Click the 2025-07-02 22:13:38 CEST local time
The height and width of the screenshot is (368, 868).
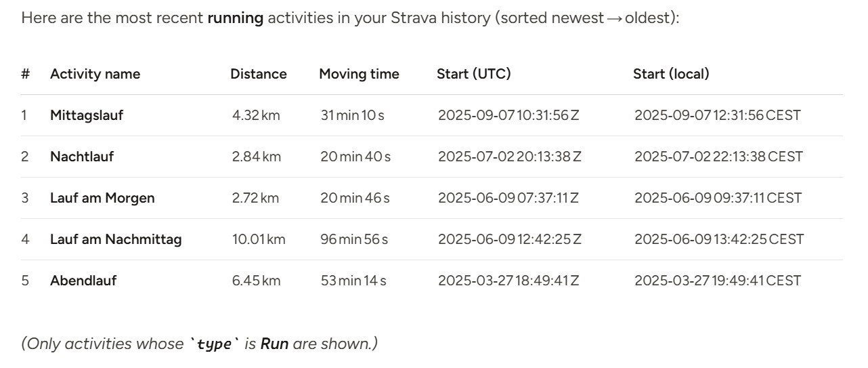tap(718, 157)
